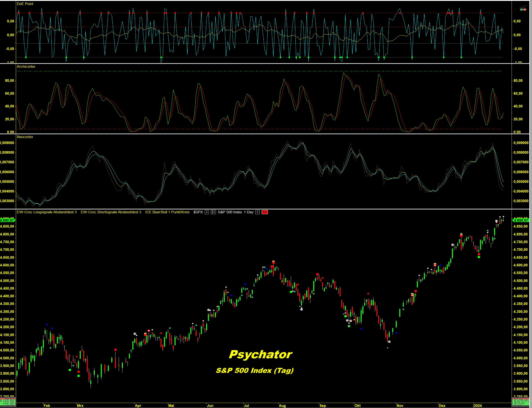
Task: Open the chart type dropdown beside $SPX
Action: [x=213, y=212]
